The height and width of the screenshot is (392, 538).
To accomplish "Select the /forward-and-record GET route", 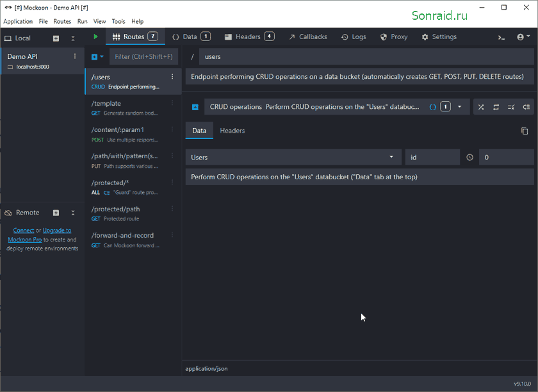I will click(x=133, y=240).
